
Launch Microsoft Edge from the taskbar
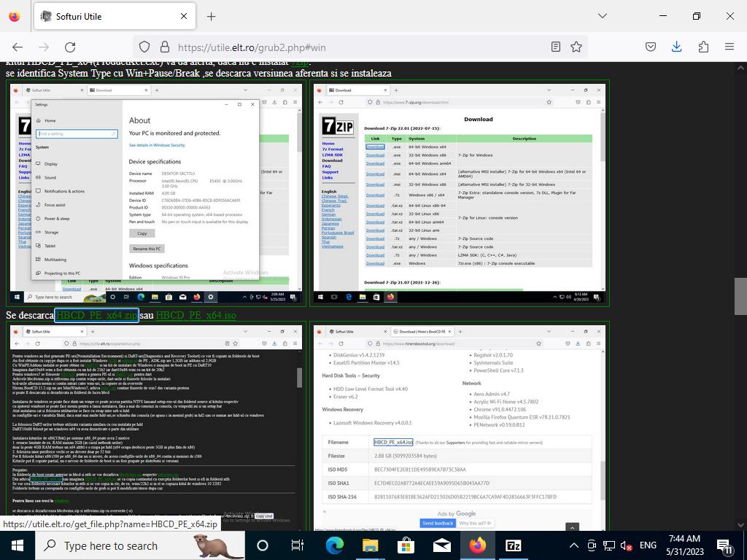(335, 545)
